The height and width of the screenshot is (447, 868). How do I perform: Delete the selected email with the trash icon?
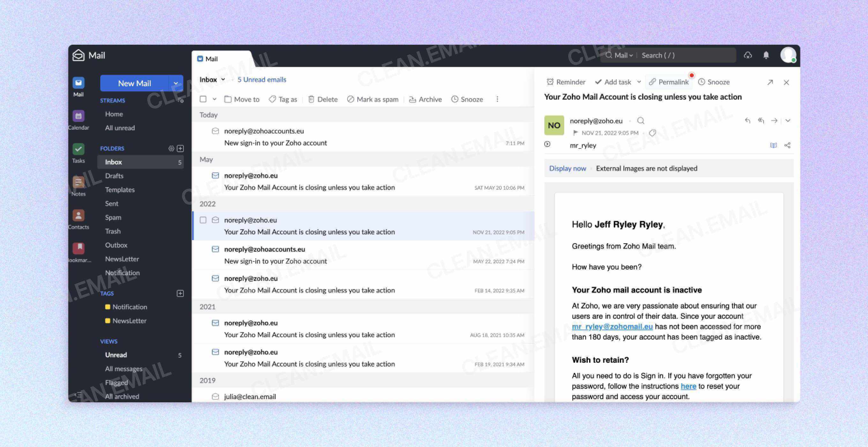click(322, 99)
